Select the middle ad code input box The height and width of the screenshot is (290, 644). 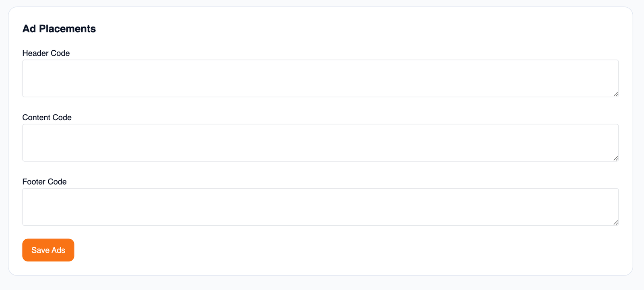tap(320, 143)
